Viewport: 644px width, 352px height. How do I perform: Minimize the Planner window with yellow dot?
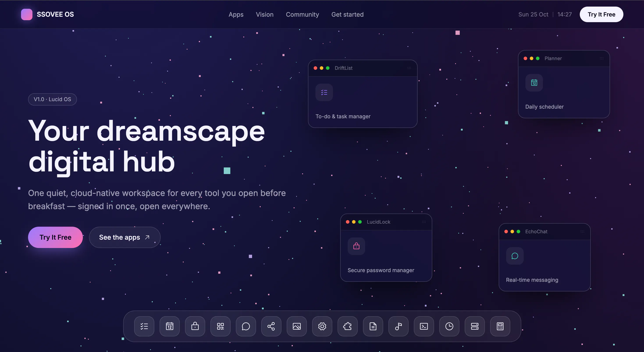coord(531,58)
